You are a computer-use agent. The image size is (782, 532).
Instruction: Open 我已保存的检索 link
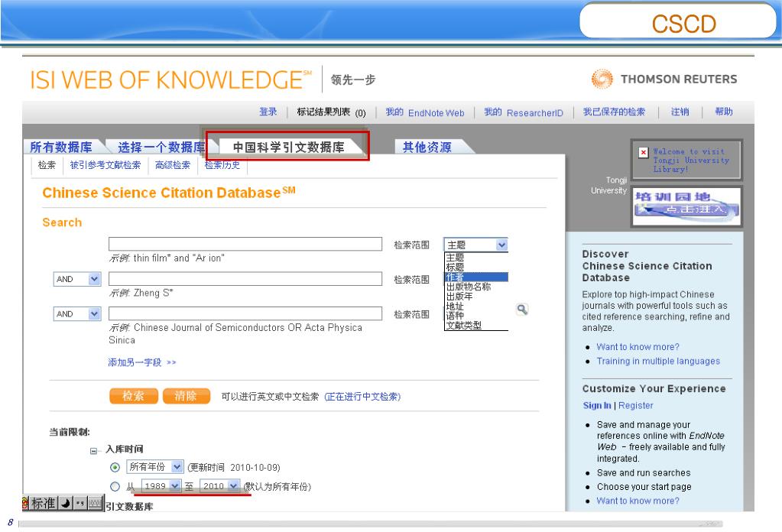coord(614,112)
